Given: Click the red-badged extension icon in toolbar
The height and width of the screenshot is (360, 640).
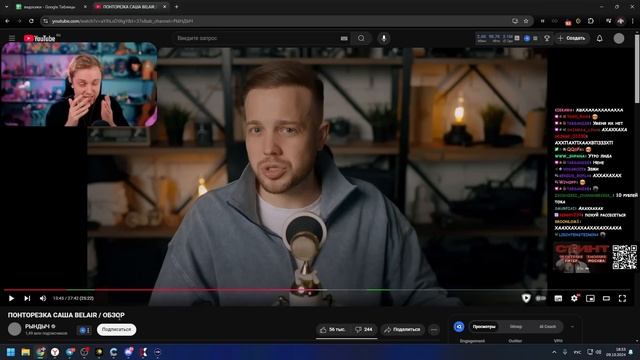Looking at the screenshot, I should pyautogui.click(x=568, y=22).
